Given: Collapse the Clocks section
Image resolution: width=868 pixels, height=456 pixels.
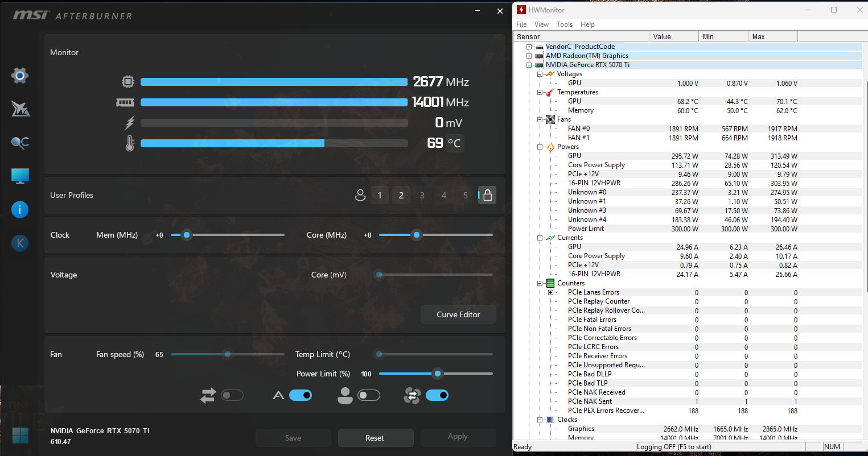Looking at the screenshot, I should point(540,420).
